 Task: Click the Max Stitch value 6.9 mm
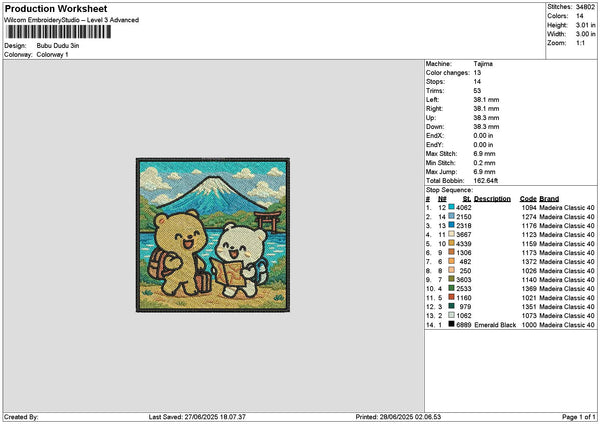(x=484, y=154)
